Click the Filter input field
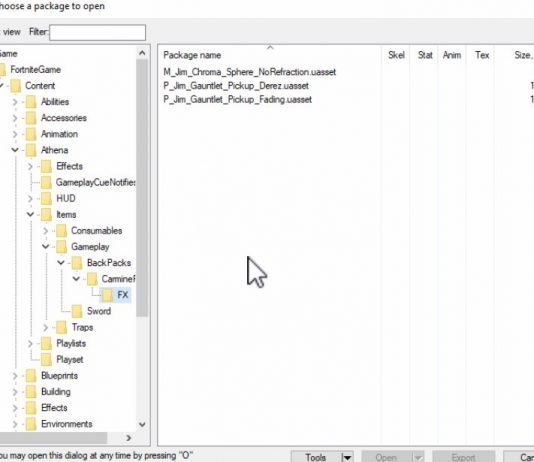This screenshot has width=534, height=462. click(97, 33)
